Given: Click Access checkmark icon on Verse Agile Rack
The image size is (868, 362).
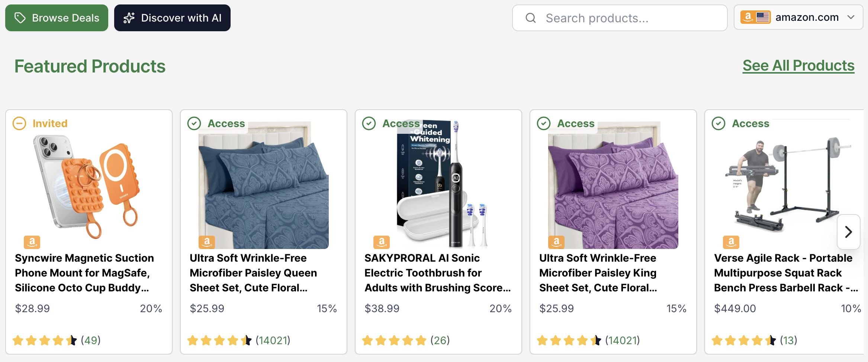Looking at the screenshot, I should coord(718,123).
